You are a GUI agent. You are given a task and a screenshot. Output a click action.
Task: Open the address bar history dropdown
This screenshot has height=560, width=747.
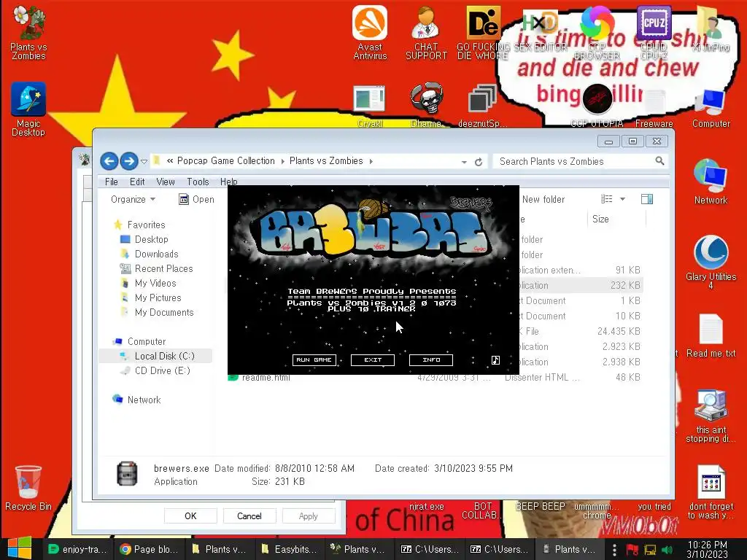464,162
